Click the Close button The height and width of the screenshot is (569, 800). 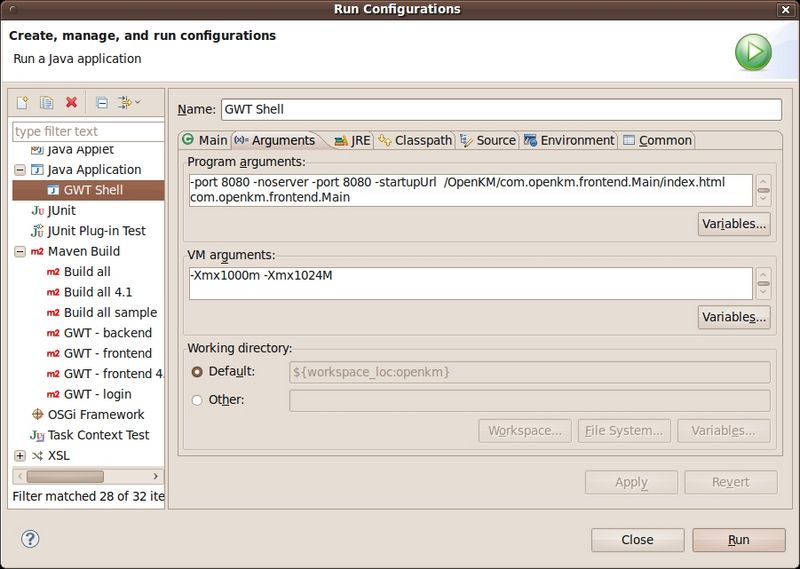pyautogui.click(x=637, y=539)
